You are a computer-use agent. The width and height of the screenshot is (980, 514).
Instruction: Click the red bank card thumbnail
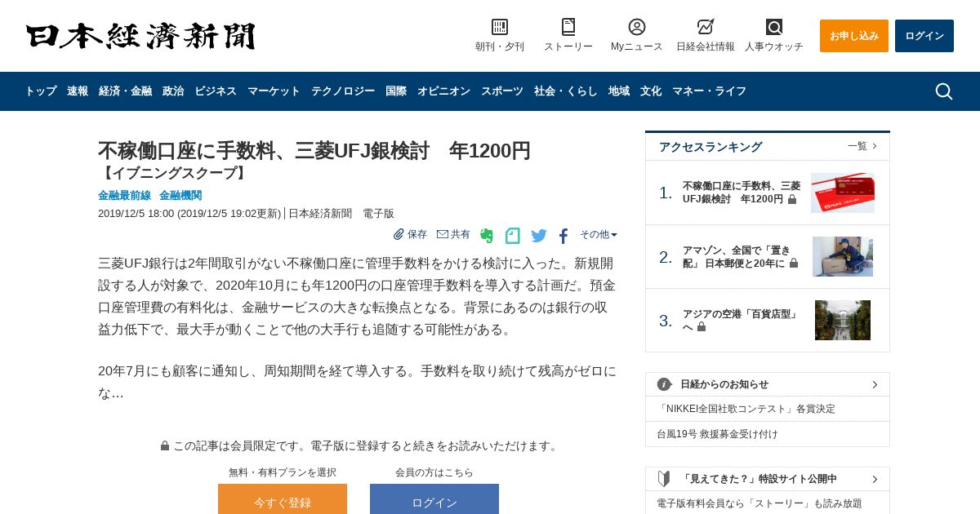(x=843, y=193)
